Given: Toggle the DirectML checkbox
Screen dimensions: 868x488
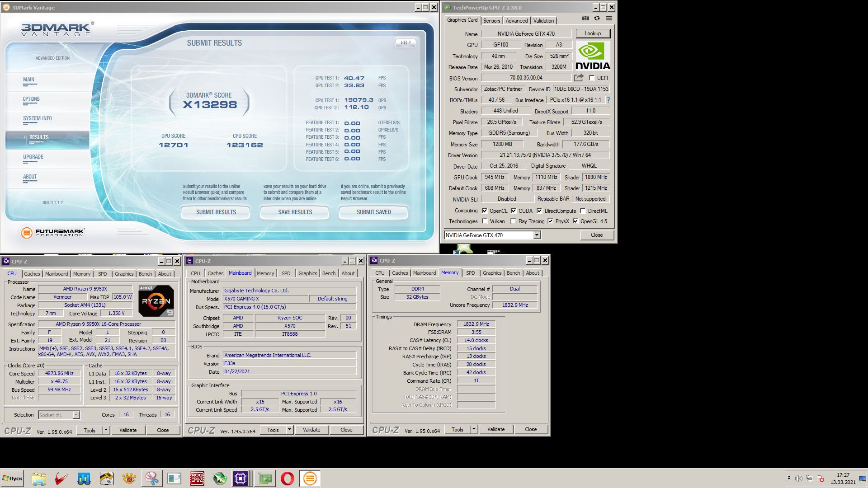Looking at the screenshot, I should coord(583,211).
